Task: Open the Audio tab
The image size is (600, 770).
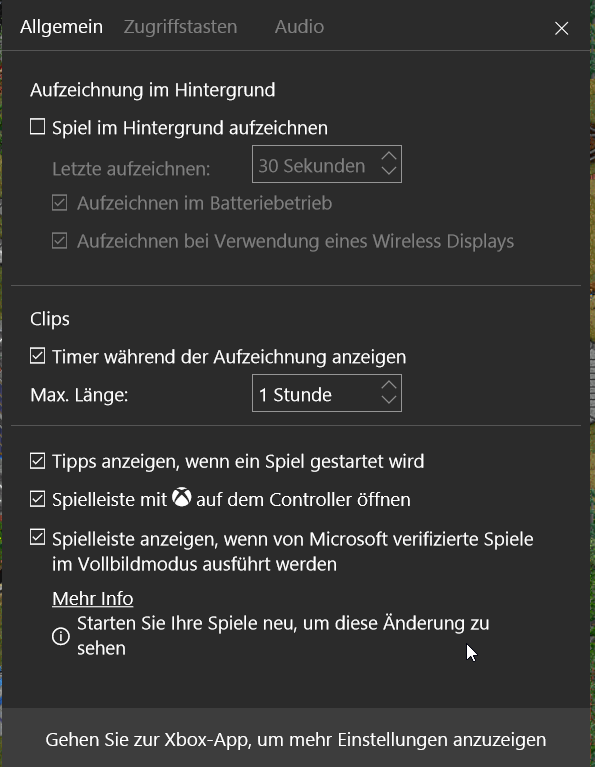Action: (299, 27)
